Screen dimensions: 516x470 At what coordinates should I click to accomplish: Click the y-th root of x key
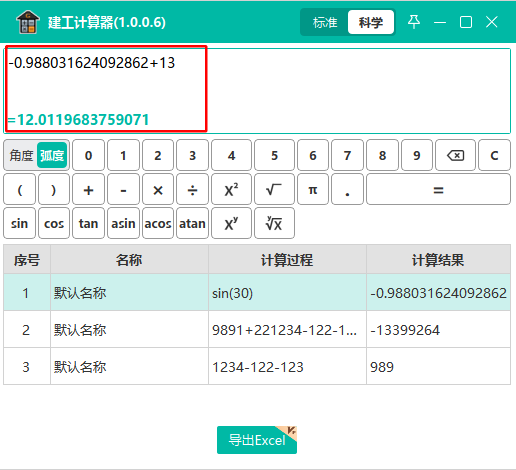(274, 223)
